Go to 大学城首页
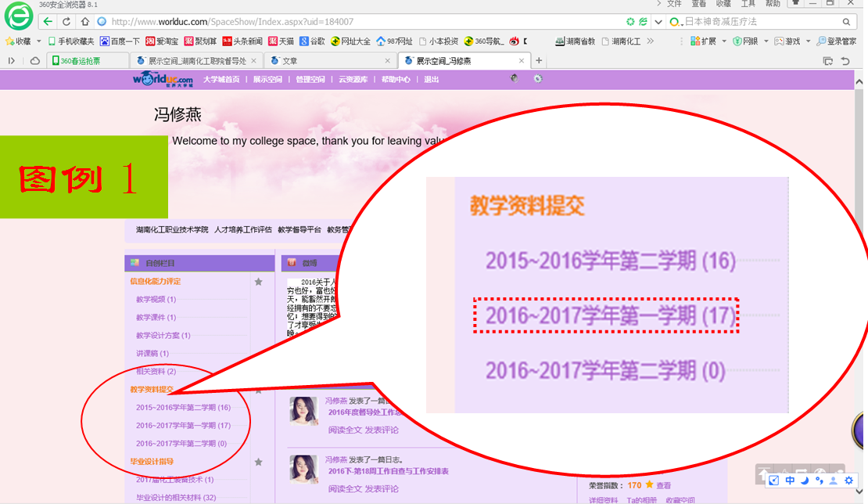The height and width of the screenshot is (504, 868). [221, 79]
